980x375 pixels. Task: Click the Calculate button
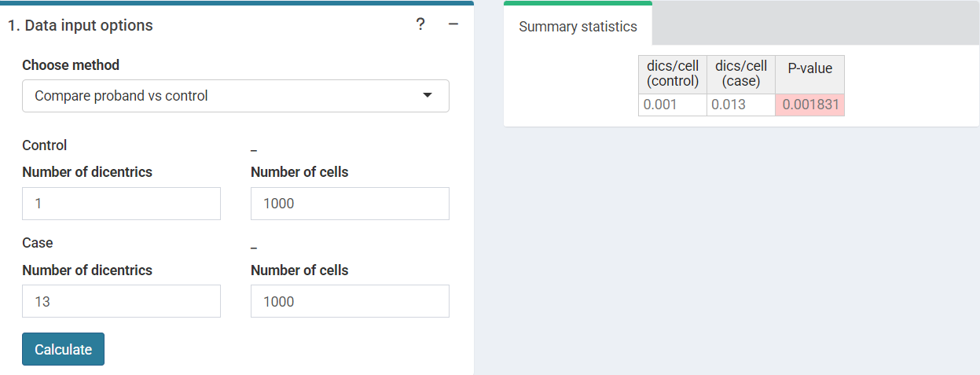point(63,349)
